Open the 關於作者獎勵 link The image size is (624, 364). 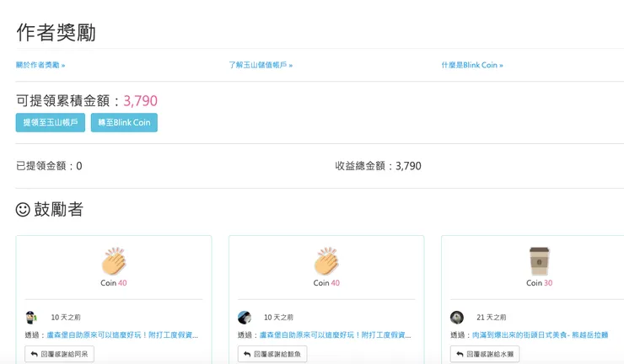(40, 65)
